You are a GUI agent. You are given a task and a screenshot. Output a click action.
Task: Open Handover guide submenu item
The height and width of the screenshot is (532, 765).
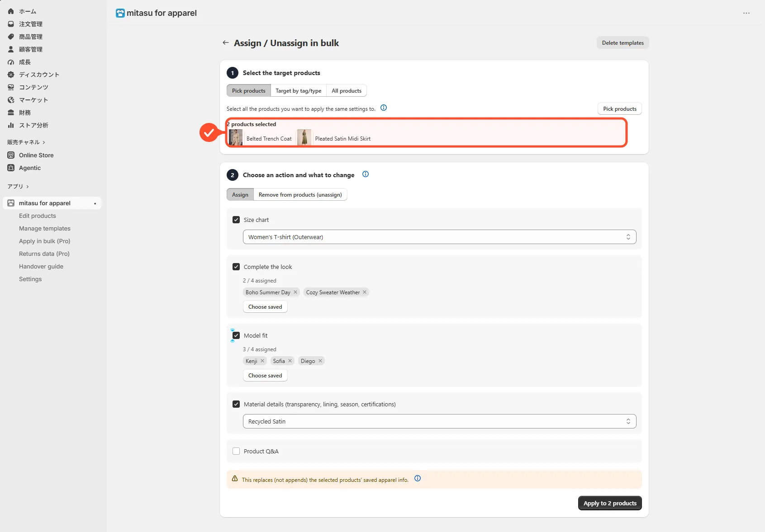point(41,267)
